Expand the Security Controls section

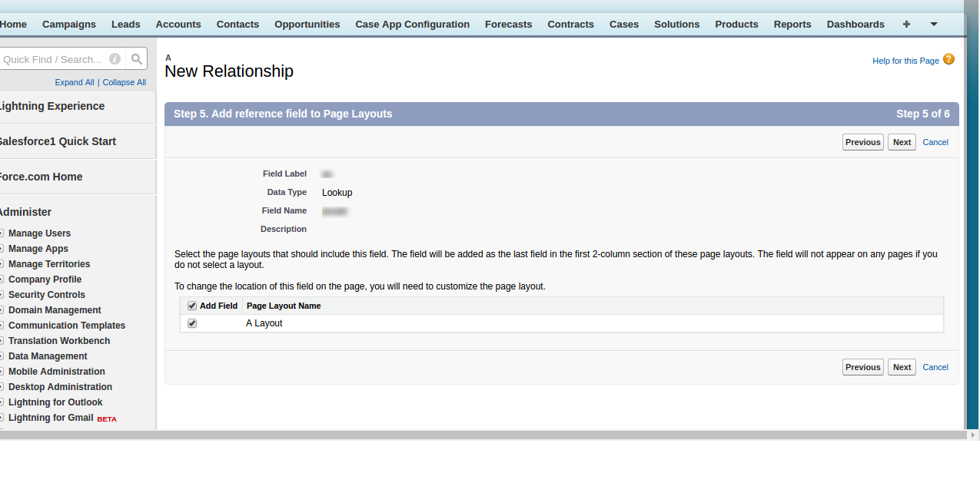coord(2,295)
